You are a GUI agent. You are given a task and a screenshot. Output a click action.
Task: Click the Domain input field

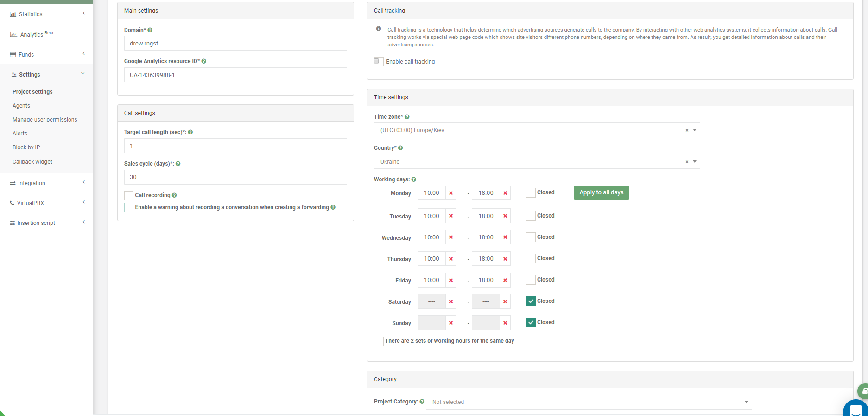235,43
